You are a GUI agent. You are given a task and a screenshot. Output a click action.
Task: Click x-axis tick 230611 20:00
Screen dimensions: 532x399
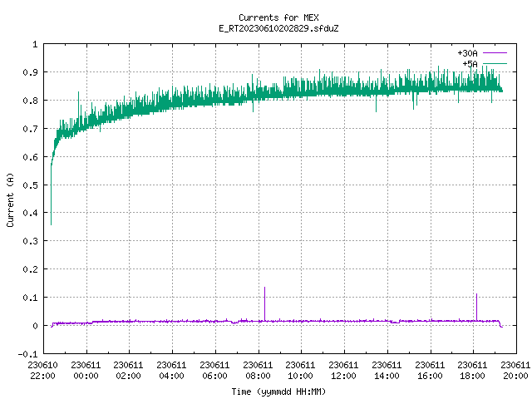click(515, 370)
